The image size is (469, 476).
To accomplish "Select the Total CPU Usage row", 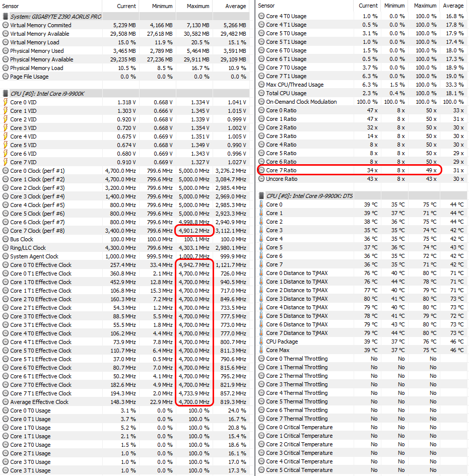I will [x=362, y=93].
